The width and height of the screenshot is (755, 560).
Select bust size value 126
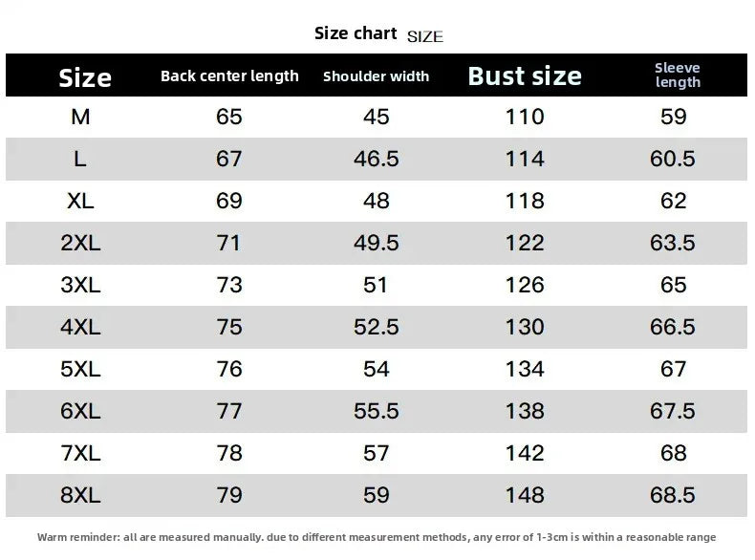tap(525, 285)
